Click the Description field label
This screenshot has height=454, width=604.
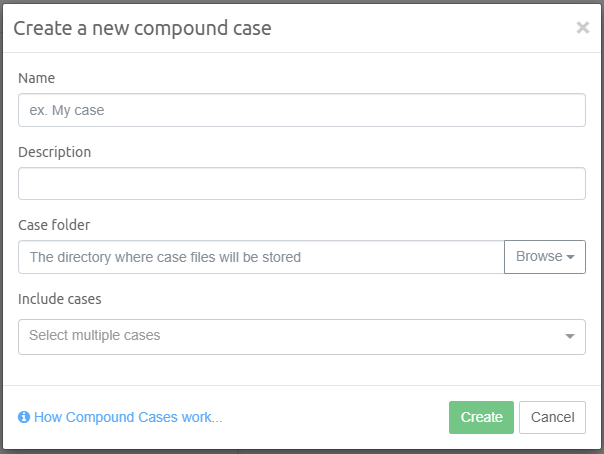click(x=54, y=152)
